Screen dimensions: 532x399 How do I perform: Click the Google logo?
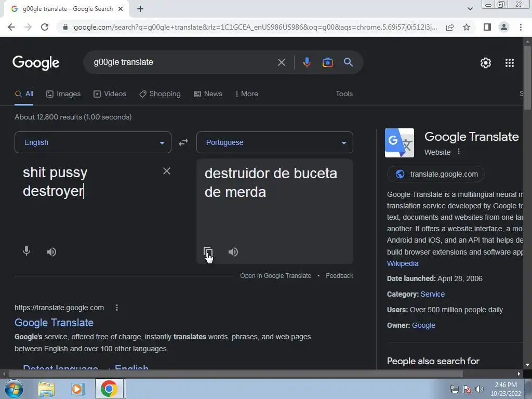pyautogui.click(x=36, y=63)
